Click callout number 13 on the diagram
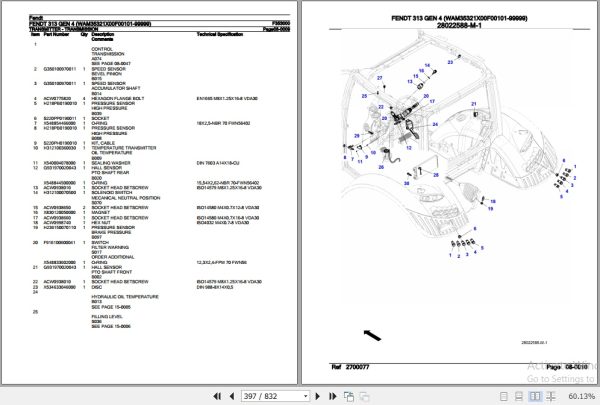 pos(410,82)
